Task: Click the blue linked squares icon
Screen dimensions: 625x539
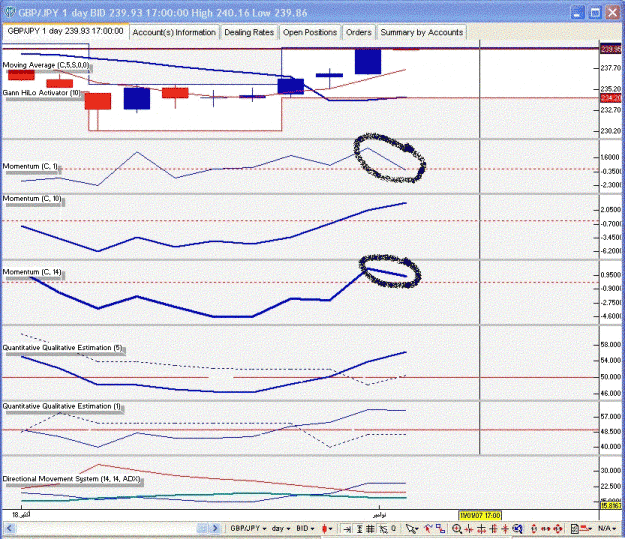Action: tap(440, 528)
